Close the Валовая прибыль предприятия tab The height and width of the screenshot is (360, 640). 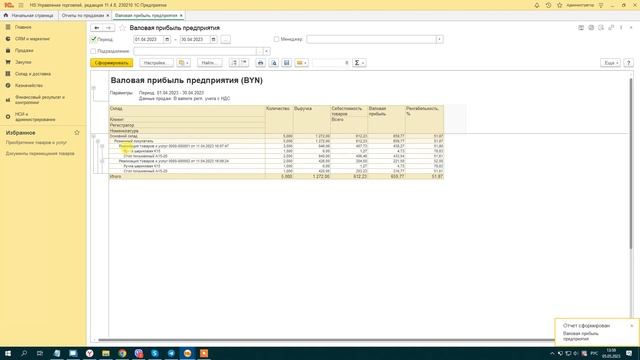181,16
